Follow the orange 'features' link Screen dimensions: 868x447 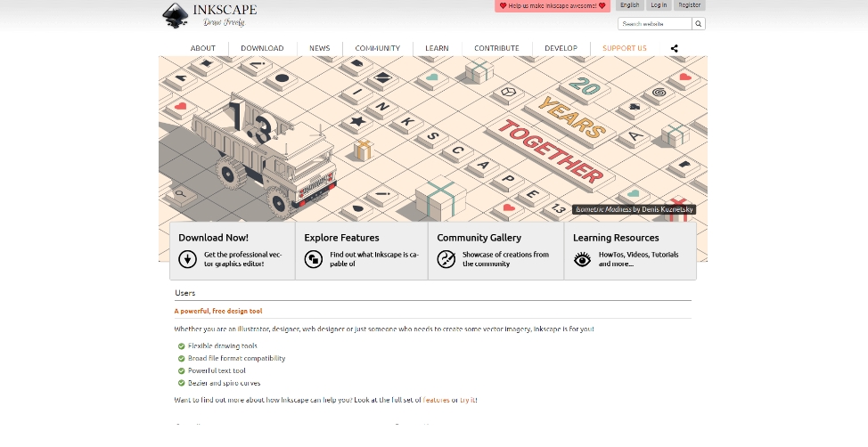[x=436, y=400]
